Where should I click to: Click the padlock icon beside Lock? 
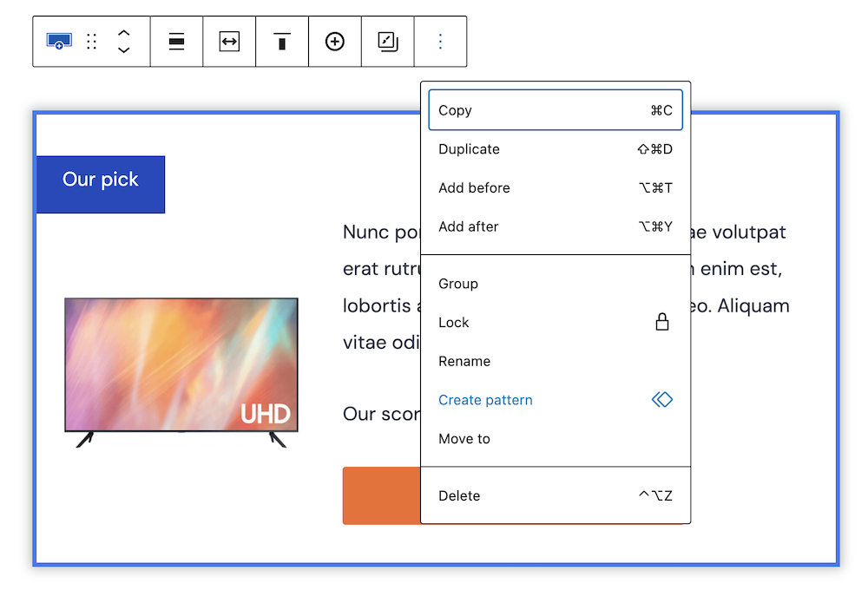[661, 323]
